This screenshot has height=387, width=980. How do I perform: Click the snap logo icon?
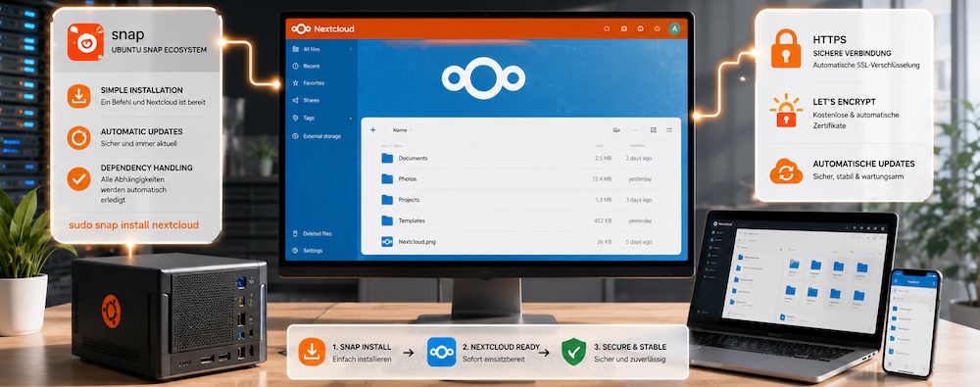pos(85,41)
